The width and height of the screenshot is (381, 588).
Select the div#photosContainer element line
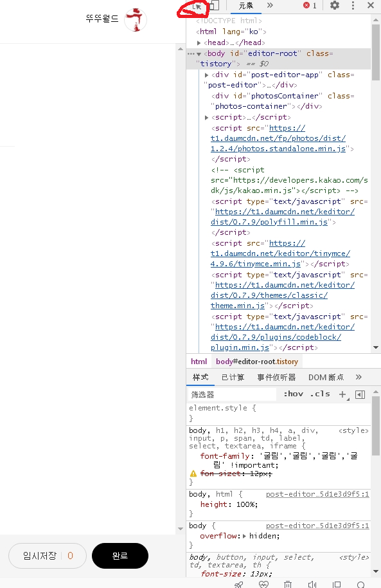(283, 101)
